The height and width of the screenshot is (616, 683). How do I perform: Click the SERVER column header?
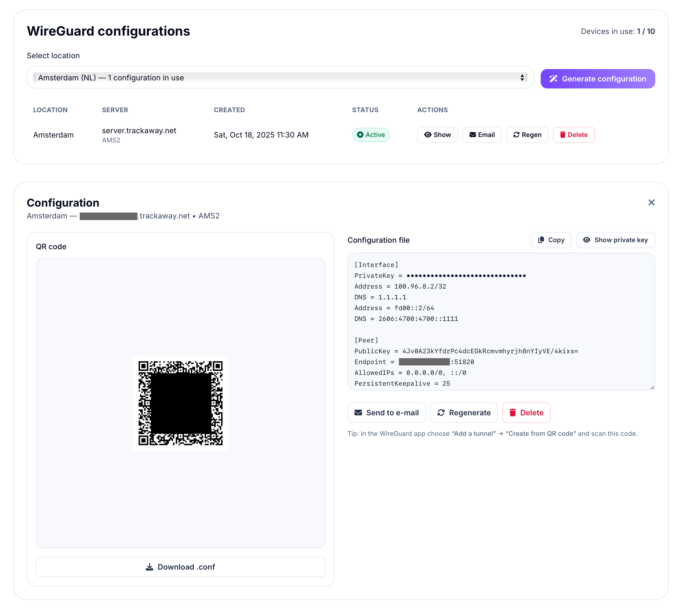(x=115, y=110)
